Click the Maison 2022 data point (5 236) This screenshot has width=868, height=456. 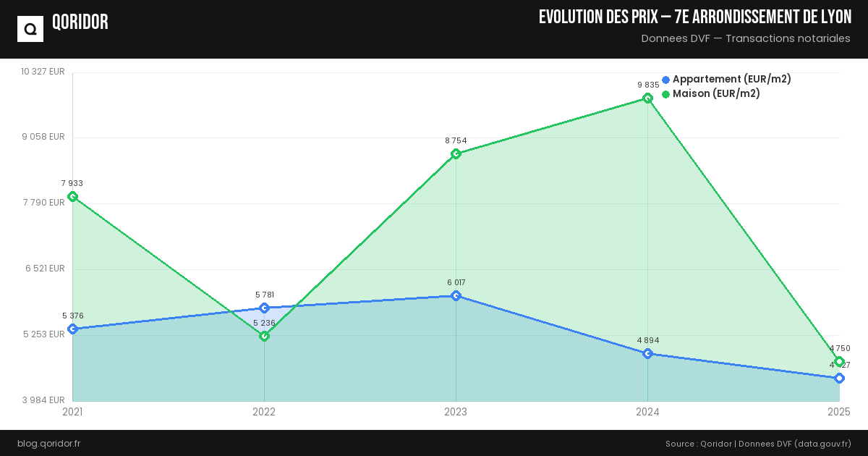tap(264, 336)
